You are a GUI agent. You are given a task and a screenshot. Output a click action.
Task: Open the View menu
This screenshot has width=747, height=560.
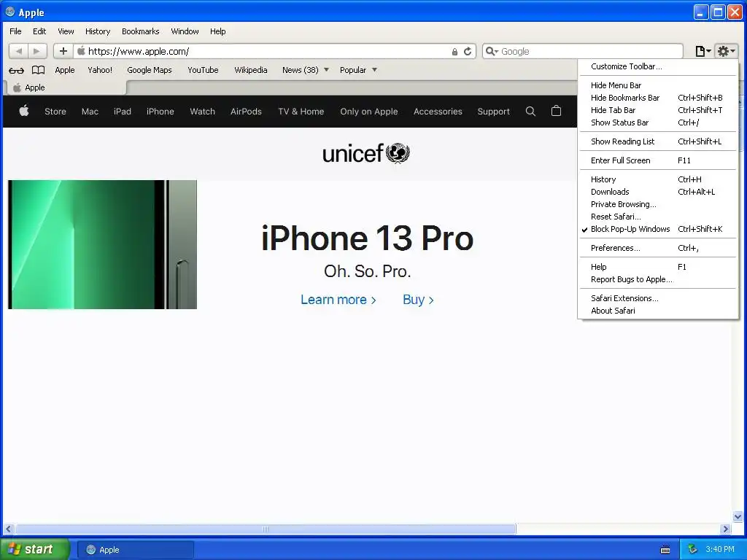(66, 31)
